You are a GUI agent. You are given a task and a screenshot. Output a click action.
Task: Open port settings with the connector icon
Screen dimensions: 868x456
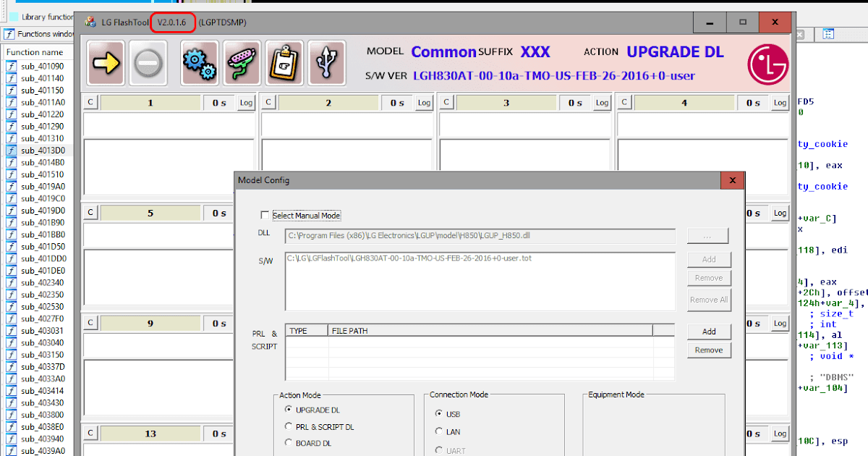(x=242, y=62)
